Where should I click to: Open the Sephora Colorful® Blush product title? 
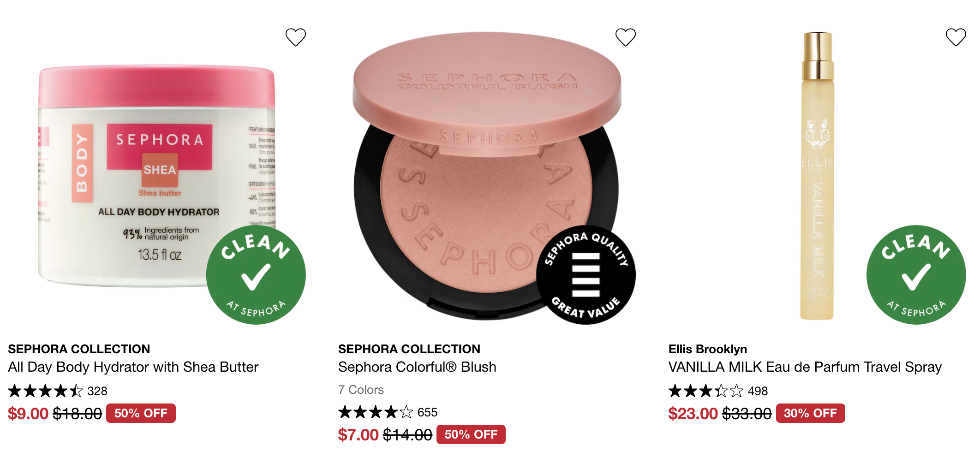(x=417, y=367)
